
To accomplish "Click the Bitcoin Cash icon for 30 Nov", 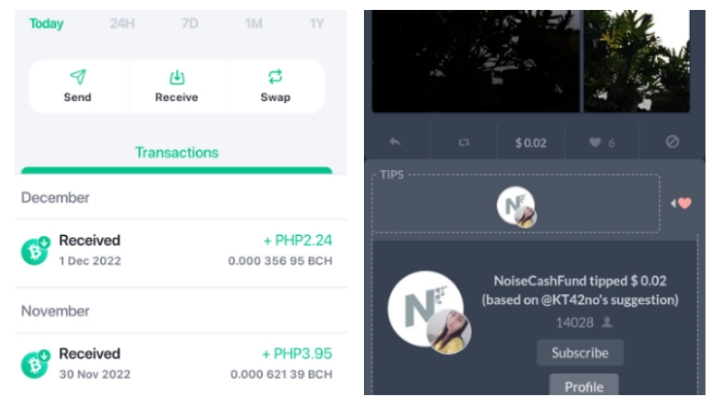I will tap(35, 364).
